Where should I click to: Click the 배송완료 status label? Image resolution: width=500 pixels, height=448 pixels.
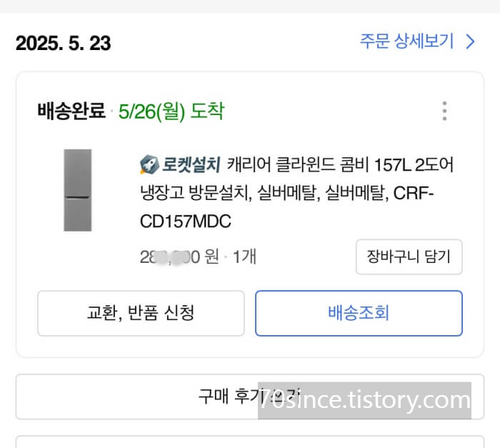pyautogui.click(x=71, y=111)
